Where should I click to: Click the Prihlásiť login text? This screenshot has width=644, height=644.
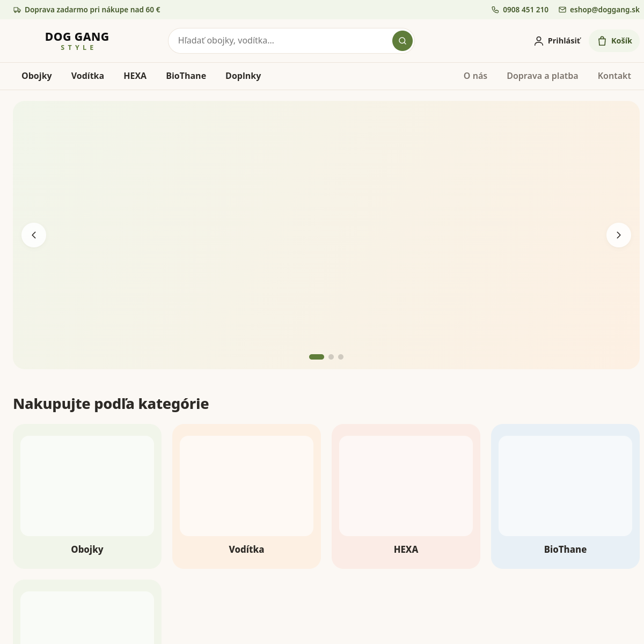pos(564,41)
